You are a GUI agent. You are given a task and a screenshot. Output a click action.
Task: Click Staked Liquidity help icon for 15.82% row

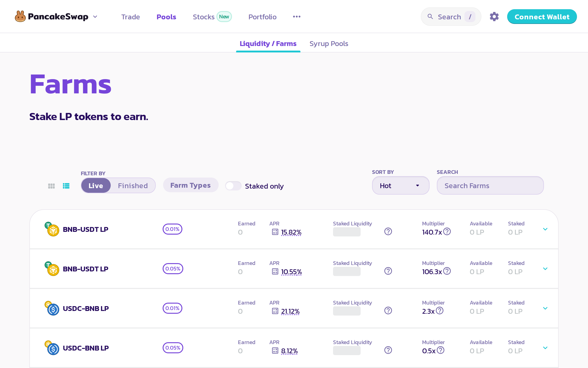coord(388,231)
